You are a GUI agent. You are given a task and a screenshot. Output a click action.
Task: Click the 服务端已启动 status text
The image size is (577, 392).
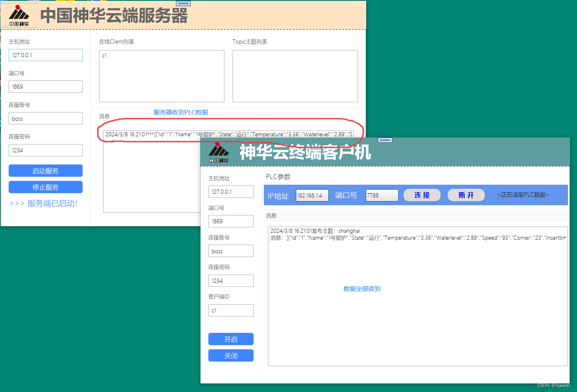pyautogui.click(x=44, y=203)
